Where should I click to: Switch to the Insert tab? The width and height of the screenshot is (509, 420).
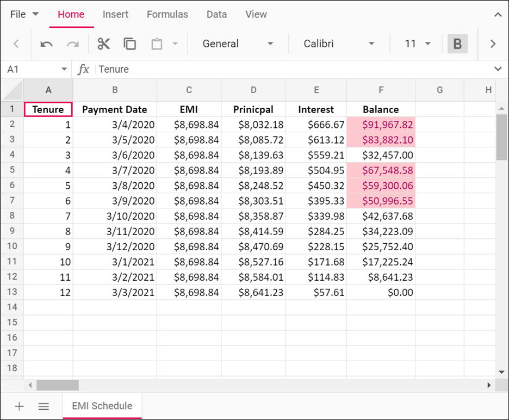point(116,15)
